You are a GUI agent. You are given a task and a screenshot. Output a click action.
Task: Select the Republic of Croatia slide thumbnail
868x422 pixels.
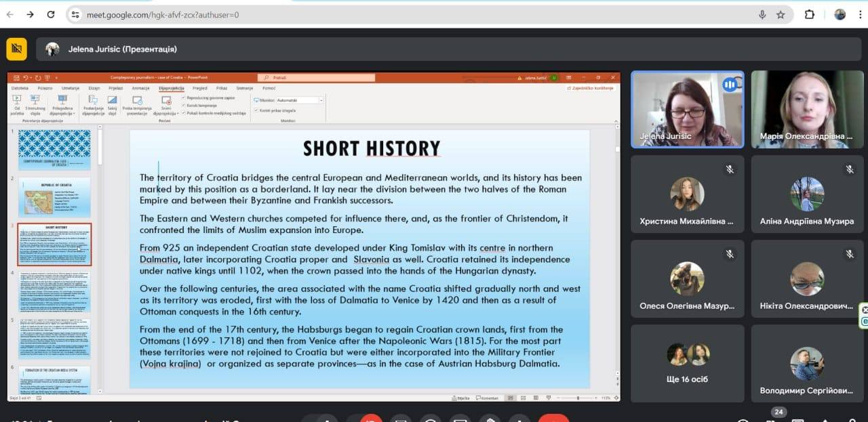[x=54, y=197]
